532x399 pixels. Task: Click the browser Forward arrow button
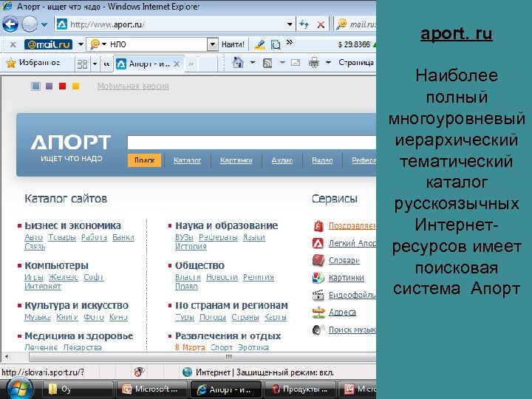click(x=30, y=24)
